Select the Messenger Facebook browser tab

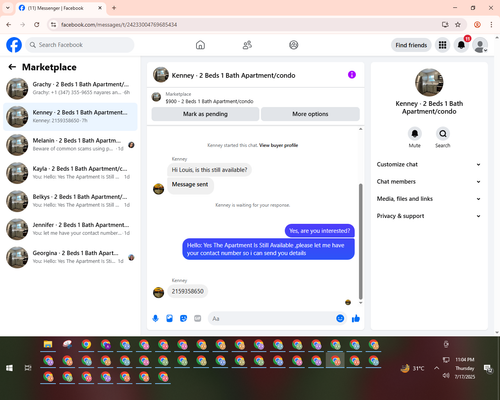61,8
